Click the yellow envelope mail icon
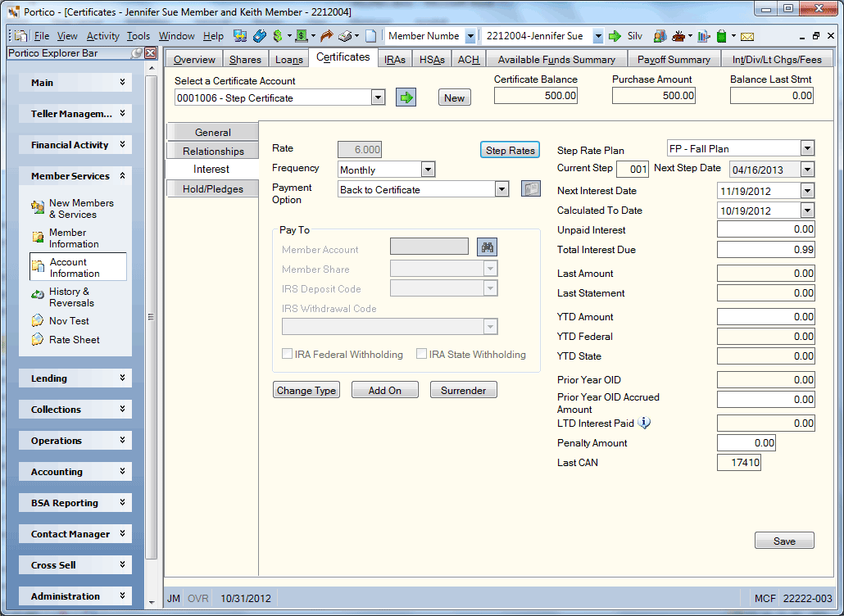This screenshot has height=616, width=844. pos(747,37)
